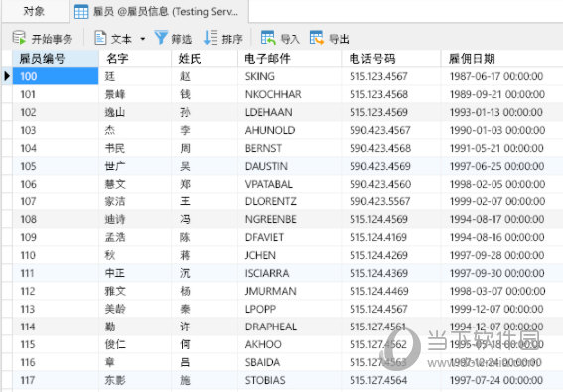Viewport: 563px width, 392px height.
Task: Click the 电话号码 column header
Action: 391,59
